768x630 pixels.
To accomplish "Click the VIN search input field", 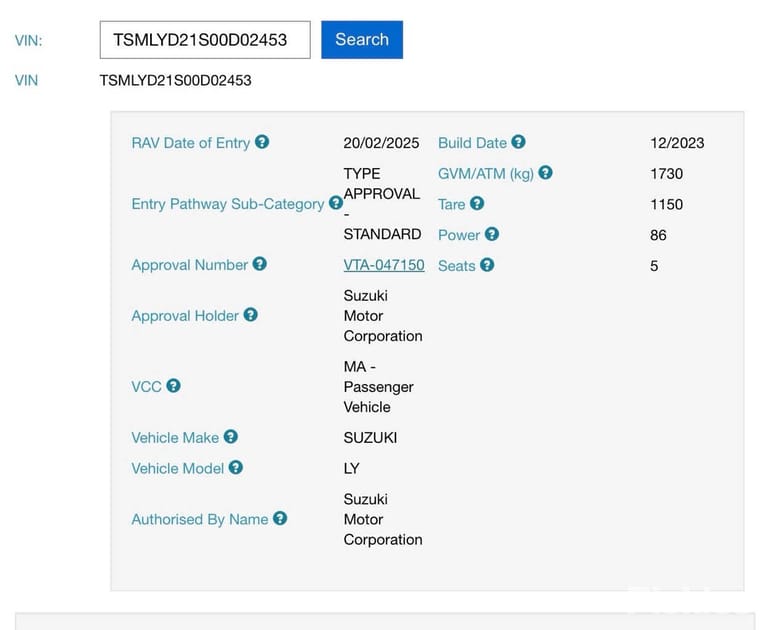I will tap(205, 40).
